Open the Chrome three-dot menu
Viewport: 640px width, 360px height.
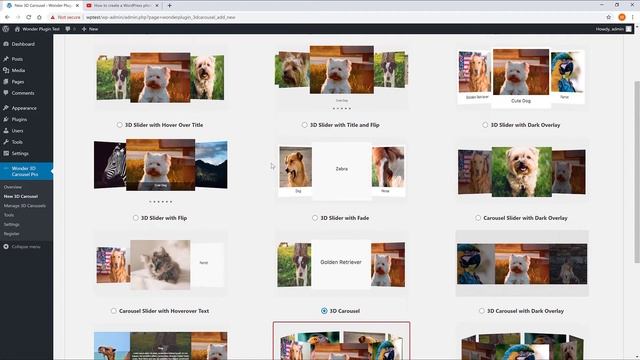pyautogui.click(x=633, y=17)
